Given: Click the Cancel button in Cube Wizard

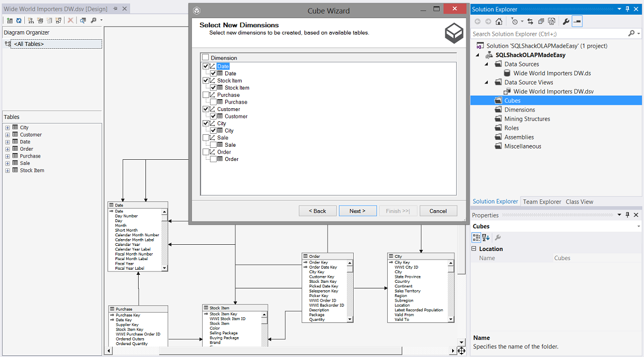Looking at the screenshot, I should [x=438, y=211].
